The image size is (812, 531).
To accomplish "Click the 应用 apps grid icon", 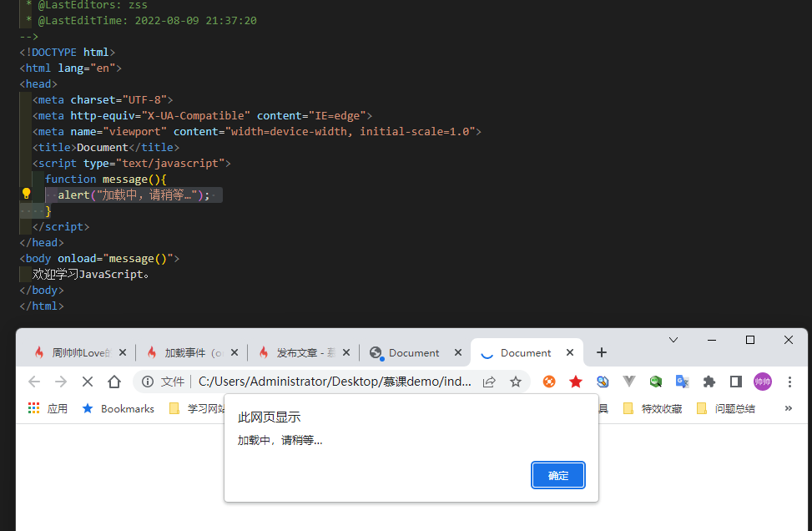I will [x=33, y=408].
